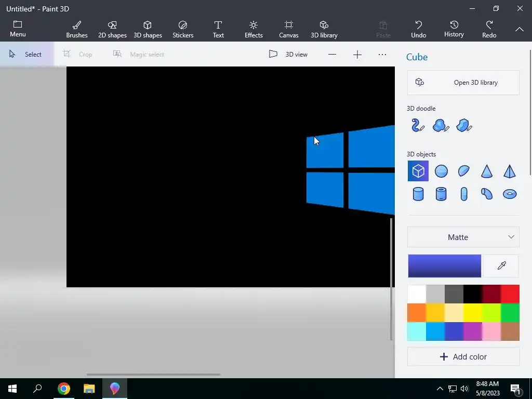Image resolution: width=532 pixels, height=399 pixels.
Task: Select the sharp edge 3D doodle
Action: (464, 125)
